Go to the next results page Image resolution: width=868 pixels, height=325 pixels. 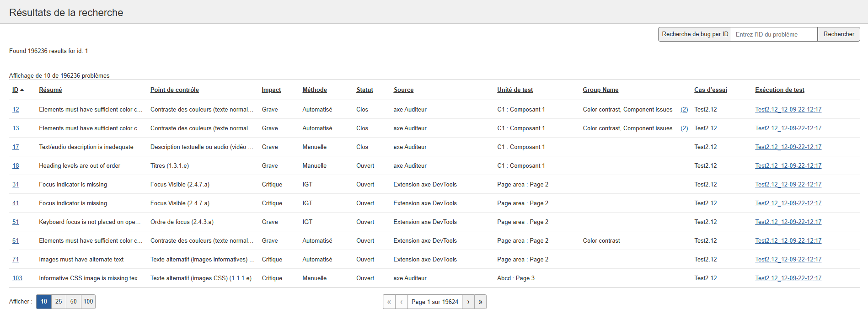[x=468, y=302]
